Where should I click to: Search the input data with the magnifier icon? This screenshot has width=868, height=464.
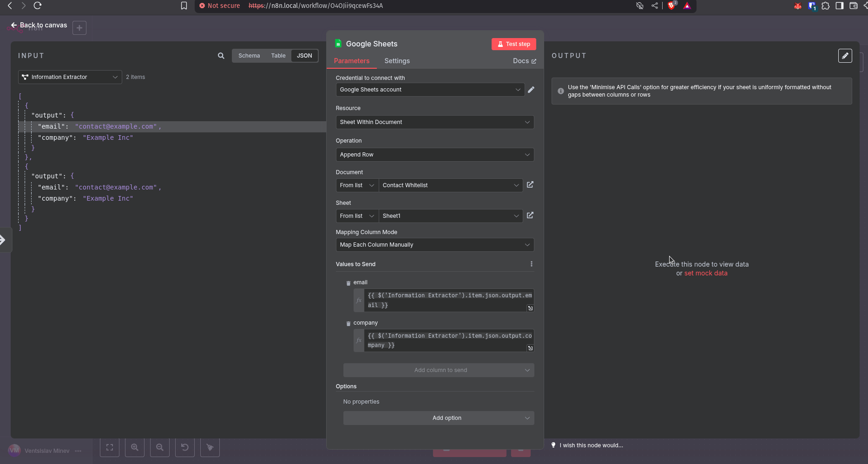pyautogui.click(x=221, y=56)
